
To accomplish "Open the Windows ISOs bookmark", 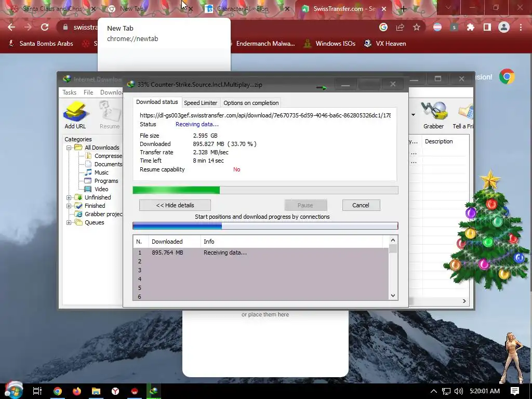I will pyautogui.click(x=329, y=44).
